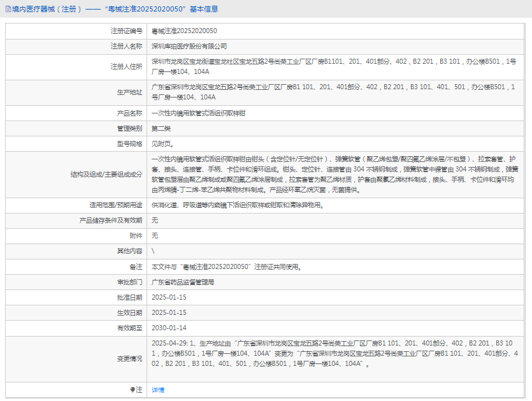The image size is (532, 401).
Task: Select the registrant name 深圳库珀医疗股份有限公司
Action: (189, 46)
